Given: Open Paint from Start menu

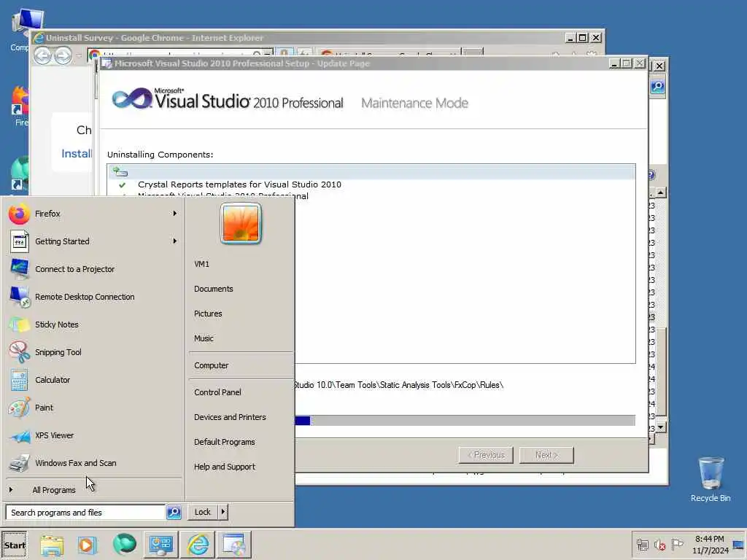Looking at the screenshot, I should coord(93,408).
